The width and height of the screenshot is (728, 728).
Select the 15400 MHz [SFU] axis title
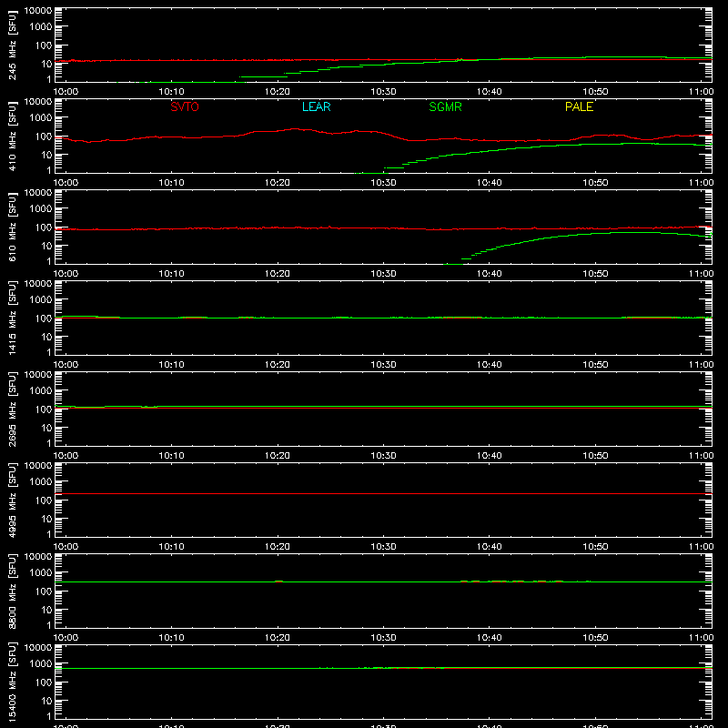(x=12, y=682)
